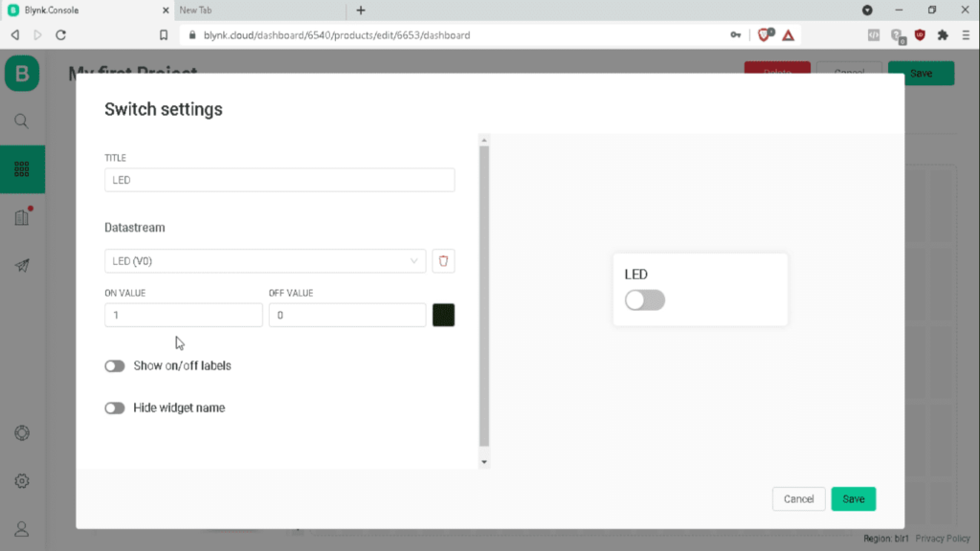This screenshot has width=980, height=551.
Task: Enable Show on/off labels toggle
Action: [115, 366]
